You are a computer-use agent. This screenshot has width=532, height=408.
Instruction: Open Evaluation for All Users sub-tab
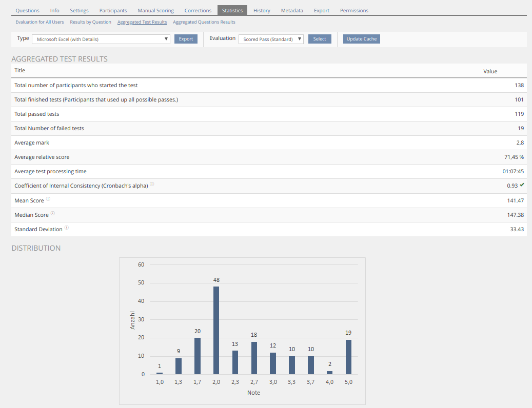pos(40,22)
